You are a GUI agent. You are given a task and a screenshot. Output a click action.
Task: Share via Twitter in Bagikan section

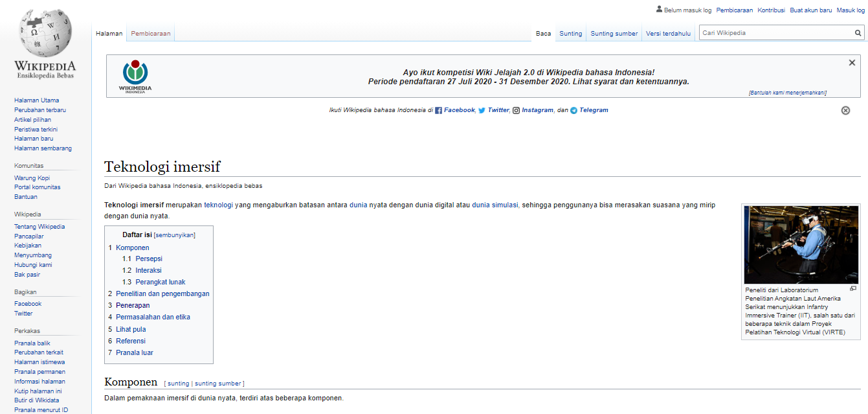click(x=23, y=314)
